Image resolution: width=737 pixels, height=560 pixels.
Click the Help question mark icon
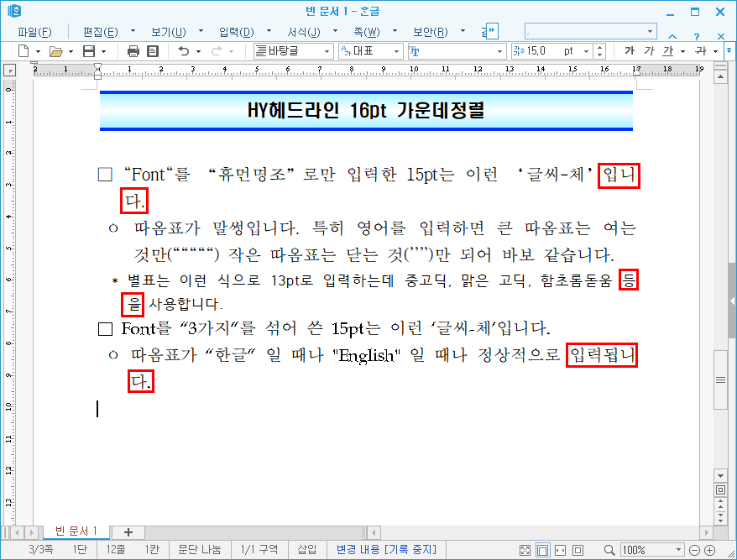coord(697,36)
